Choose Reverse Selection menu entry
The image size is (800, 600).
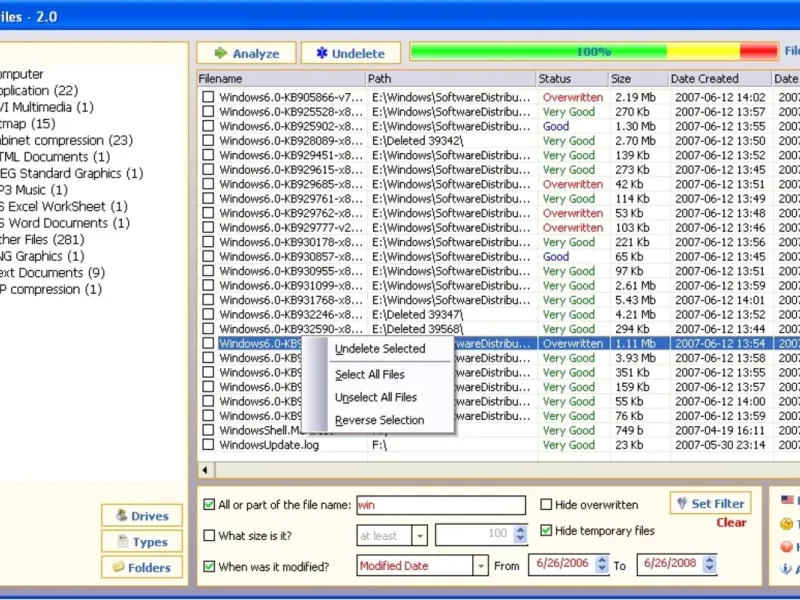(x=380, y=420)
